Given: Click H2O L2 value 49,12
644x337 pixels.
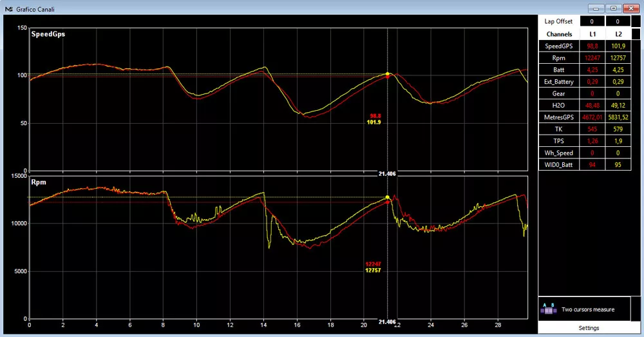Looking at the screenshot, I should (618, 106).
